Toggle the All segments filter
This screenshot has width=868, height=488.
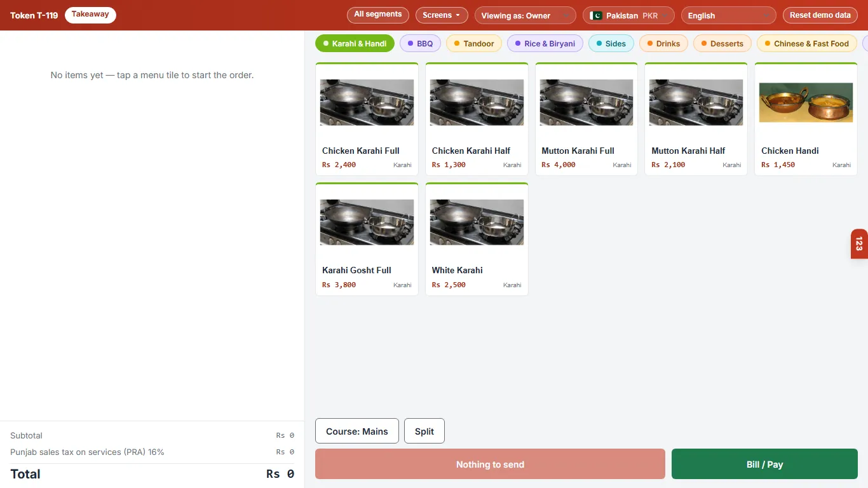(378, 15)
